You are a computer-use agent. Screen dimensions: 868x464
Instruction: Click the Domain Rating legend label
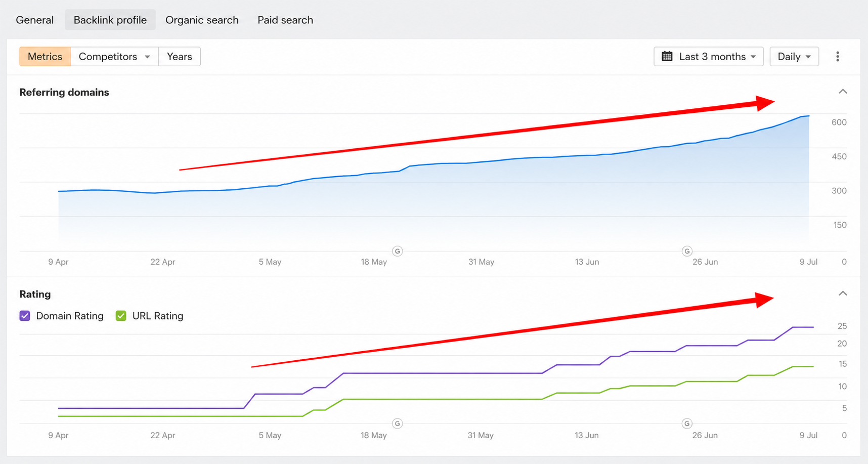(x=70, y=316)
